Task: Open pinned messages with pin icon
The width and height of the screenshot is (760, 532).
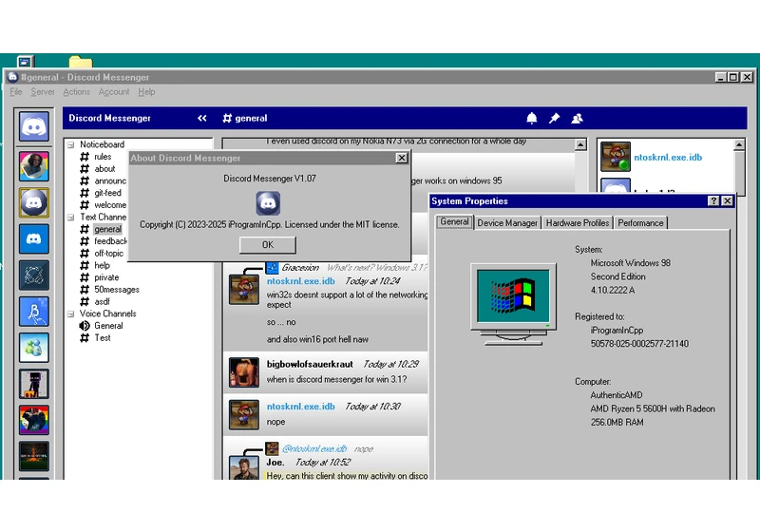Action: (x=554, y=118)
